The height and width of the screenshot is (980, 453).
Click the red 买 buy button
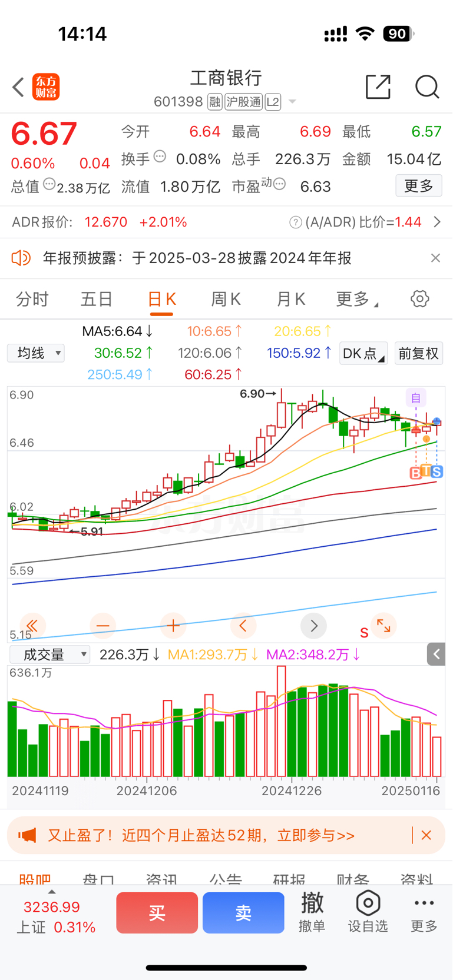(157, 913)
